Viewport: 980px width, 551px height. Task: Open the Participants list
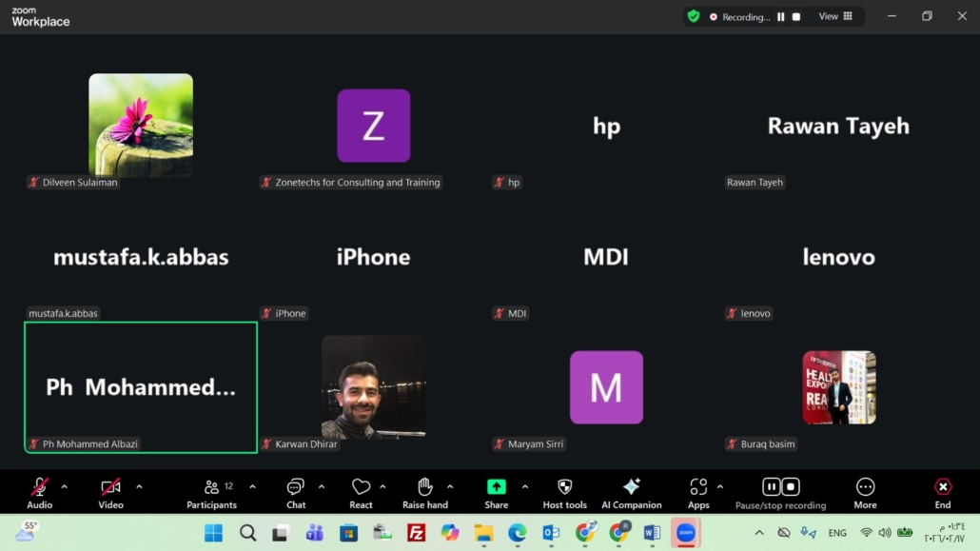[212, 494]
